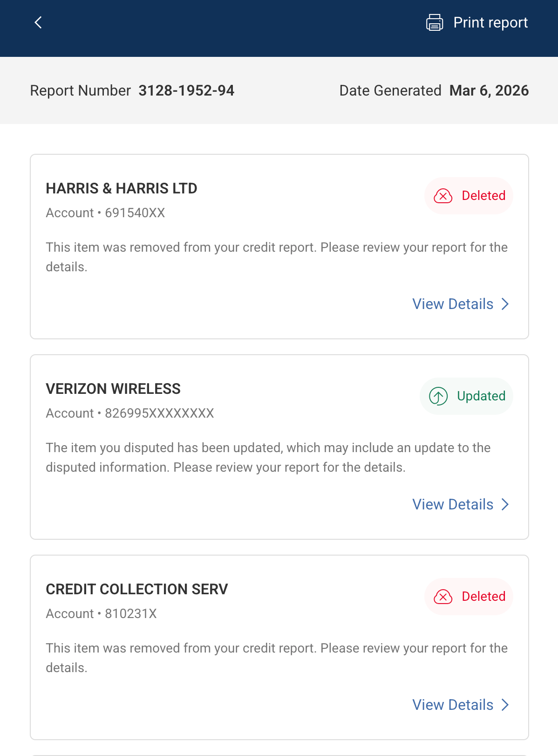Select the report number 3128-1952-94
558x756 pixels.
186,90
